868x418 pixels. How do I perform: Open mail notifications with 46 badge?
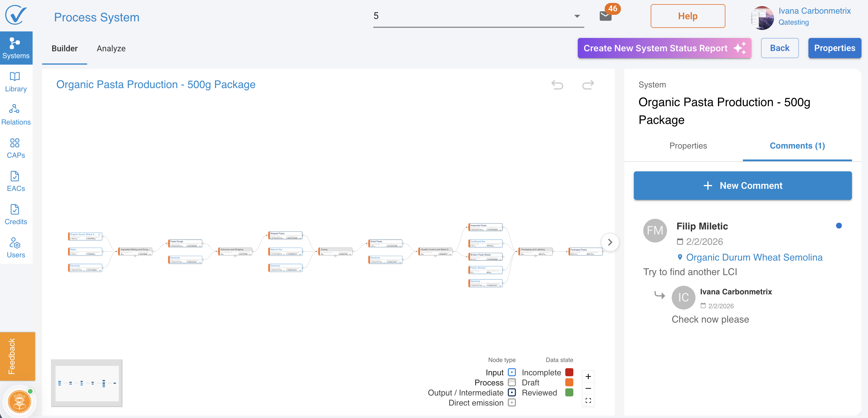(x=606, y=16)
